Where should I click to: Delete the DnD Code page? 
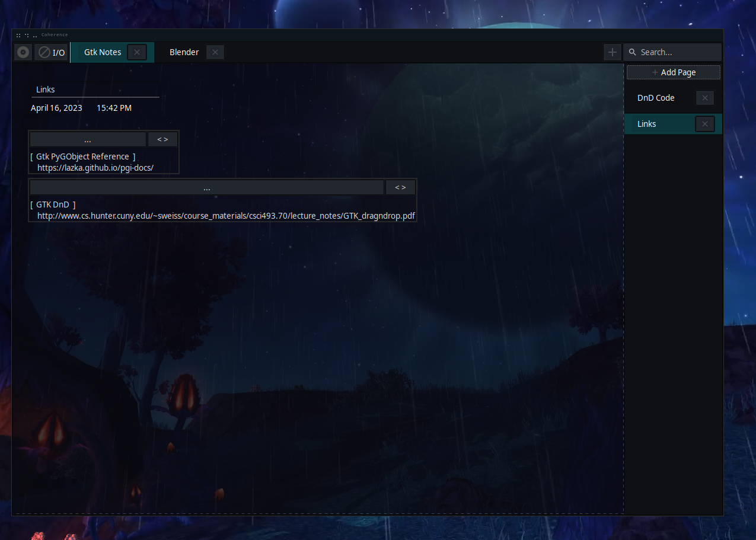pyautogui.click(x=704, y=98)
